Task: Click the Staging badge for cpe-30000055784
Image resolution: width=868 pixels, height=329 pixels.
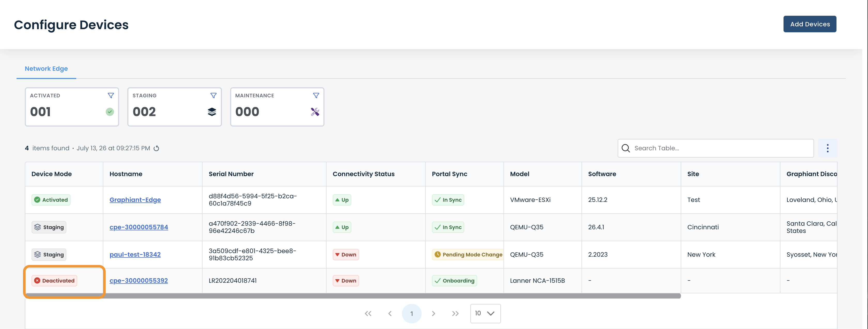Action: pyautogui.click(x=49, y=227)
